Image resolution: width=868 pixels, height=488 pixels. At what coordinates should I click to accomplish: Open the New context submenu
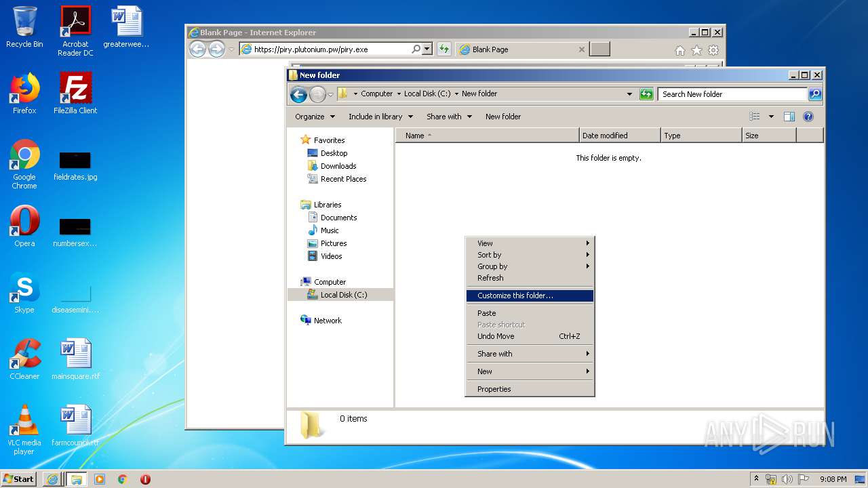(530, 371)
